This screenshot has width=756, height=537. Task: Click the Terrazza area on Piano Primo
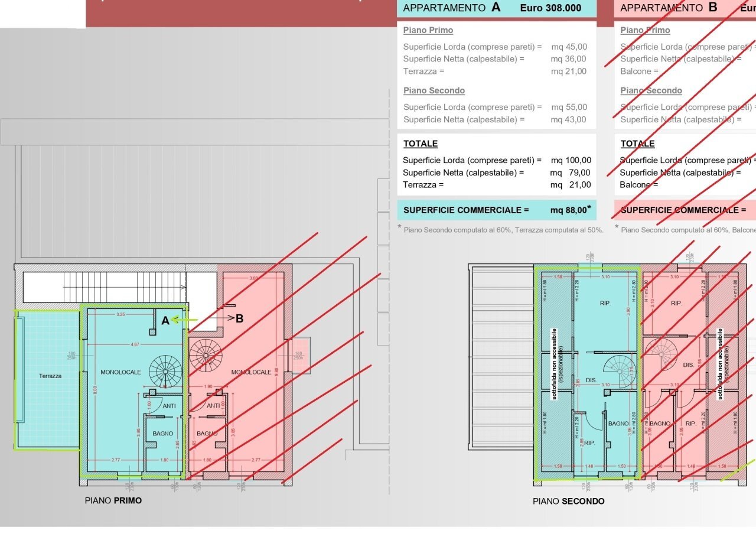pyautogui.click(x=49, y=375)
